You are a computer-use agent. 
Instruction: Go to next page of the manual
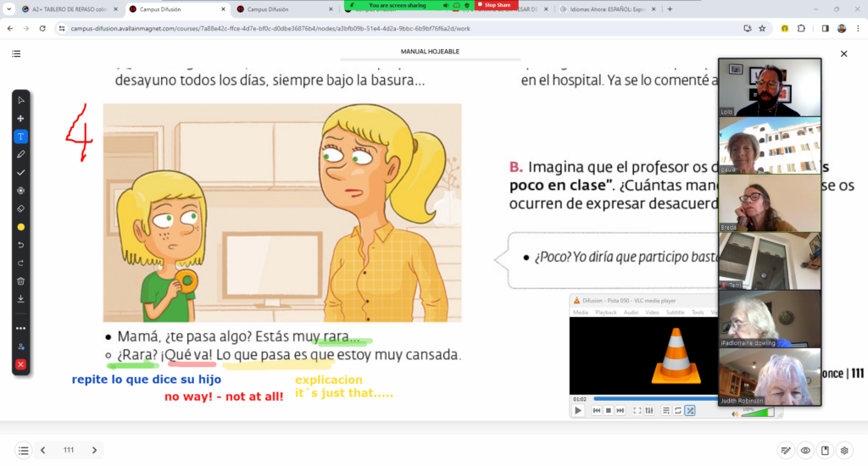pos(94,451)
